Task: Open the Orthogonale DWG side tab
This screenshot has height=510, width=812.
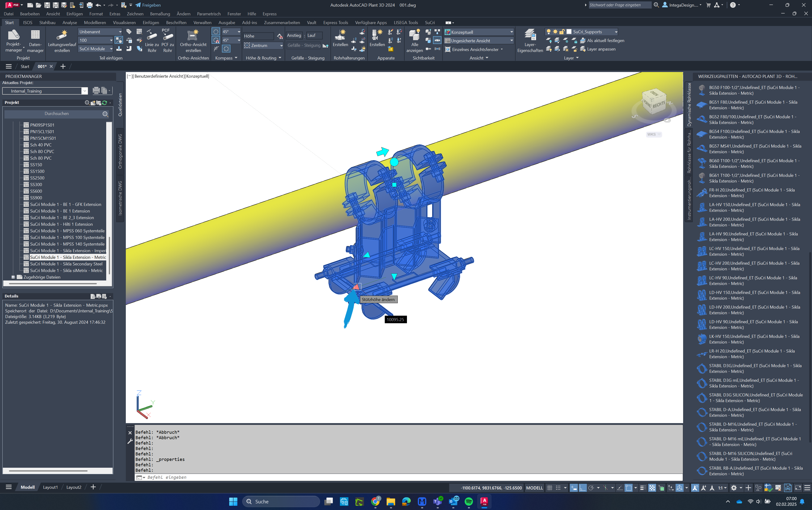Action: [x=120, y=151]
